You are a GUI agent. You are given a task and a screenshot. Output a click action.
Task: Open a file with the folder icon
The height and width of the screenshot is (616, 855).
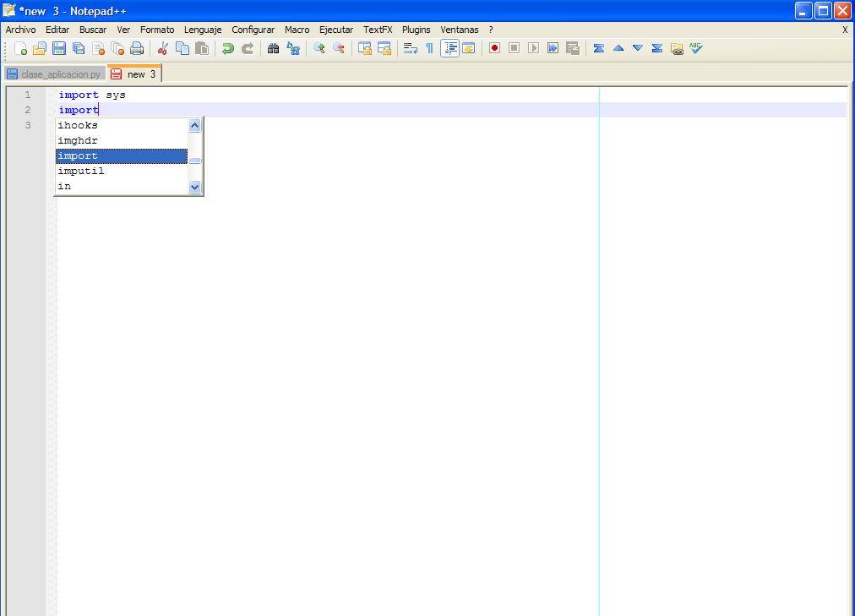pos(39,48)
